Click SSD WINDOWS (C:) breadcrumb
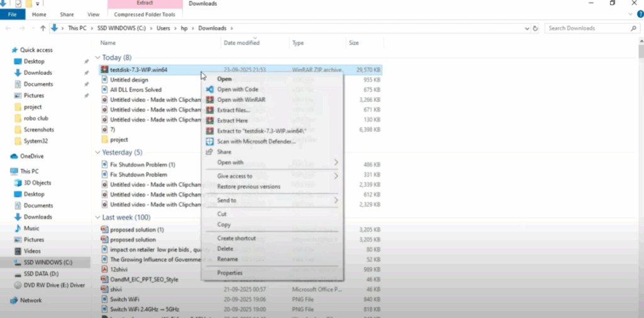This screenshot has width=644, height=318. (x=121, y=28)
